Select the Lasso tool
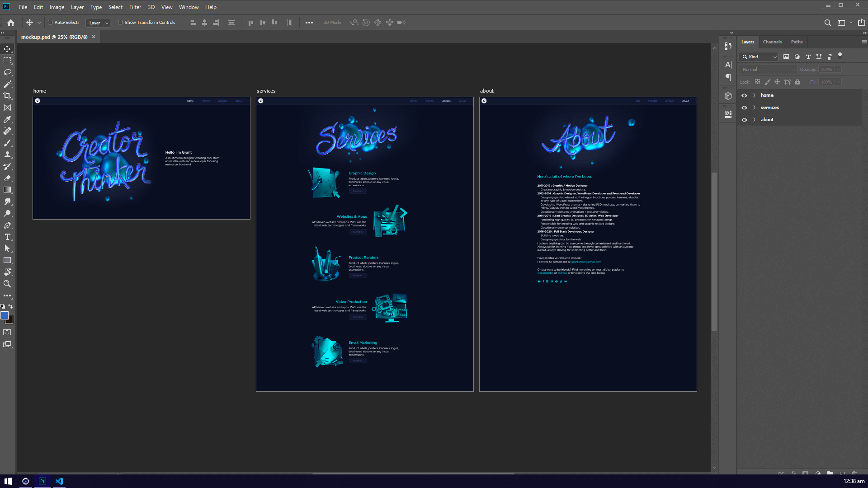 pyautogui.click(x=7, y=72)
